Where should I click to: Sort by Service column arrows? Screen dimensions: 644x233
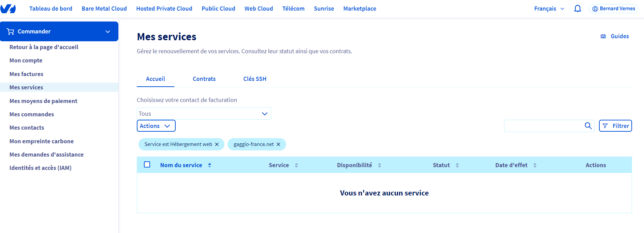point(296,165)
